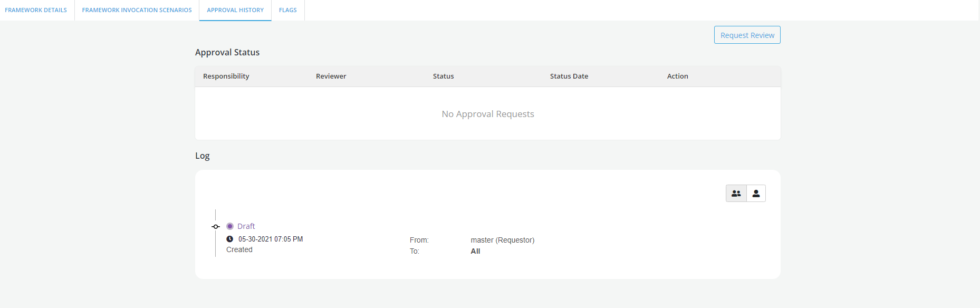The height and width of the screenshot is (308, 980).
Task: Click the purple Draft status dot
Action: pyautogui.click(x=230, y=226)
